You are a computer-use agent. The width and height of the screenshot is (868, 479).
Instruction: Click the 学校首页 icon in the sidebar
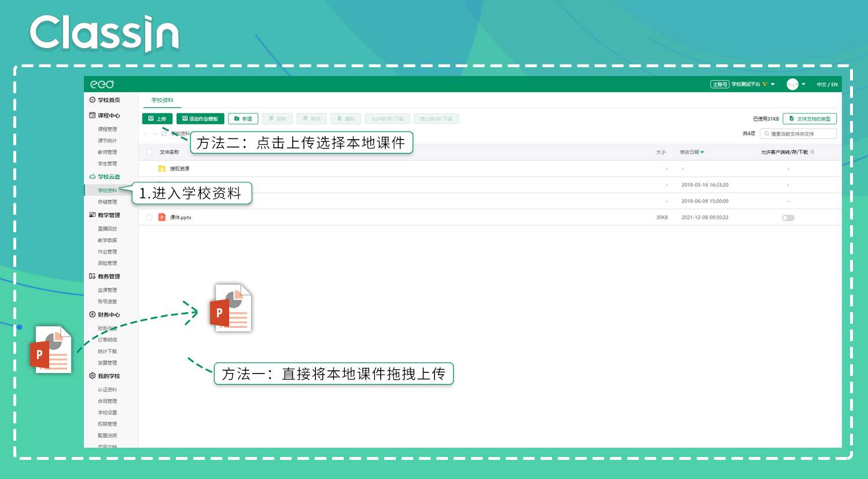[93, 100]
